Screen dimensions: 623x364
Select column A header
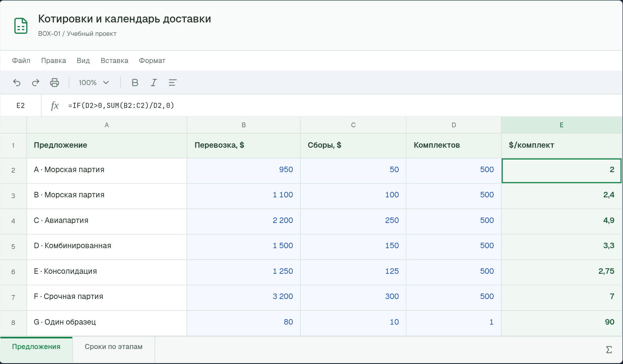tap(107, 125)
